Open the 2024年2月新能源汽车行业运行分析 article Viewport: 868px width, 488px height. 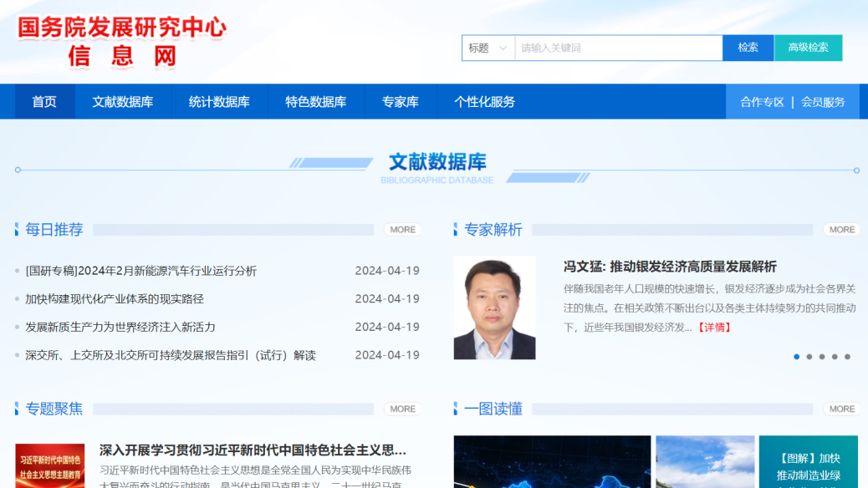tap(140, 271)
